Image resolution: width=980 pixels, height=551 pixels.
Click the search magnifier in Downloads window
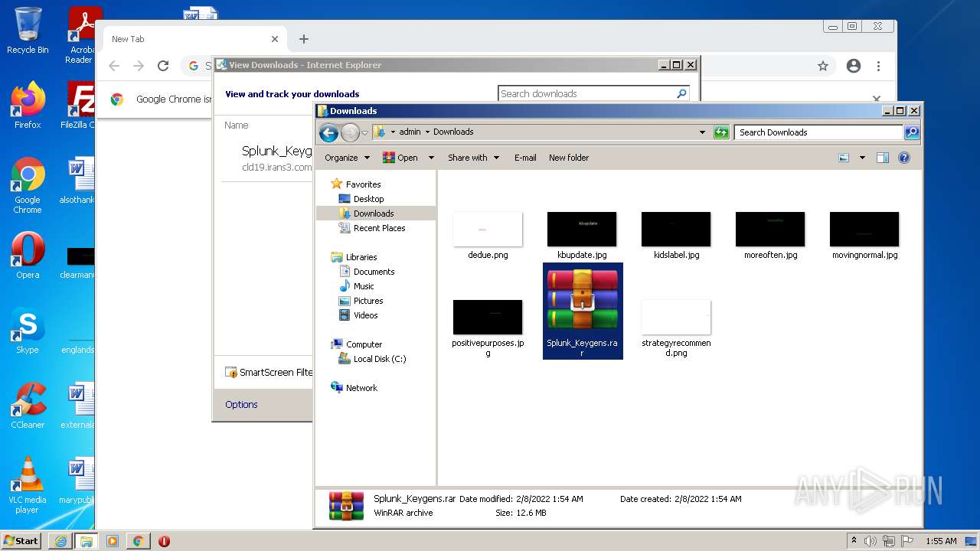click(x=911, y=132)
